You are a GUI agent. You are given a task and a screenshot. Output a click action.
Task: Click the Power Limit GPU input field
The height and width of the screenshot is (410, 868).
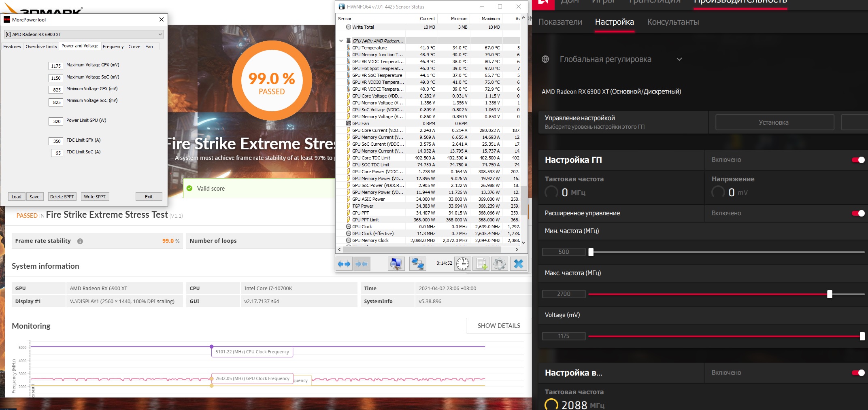pyautogui.click(x=56, y=121)
